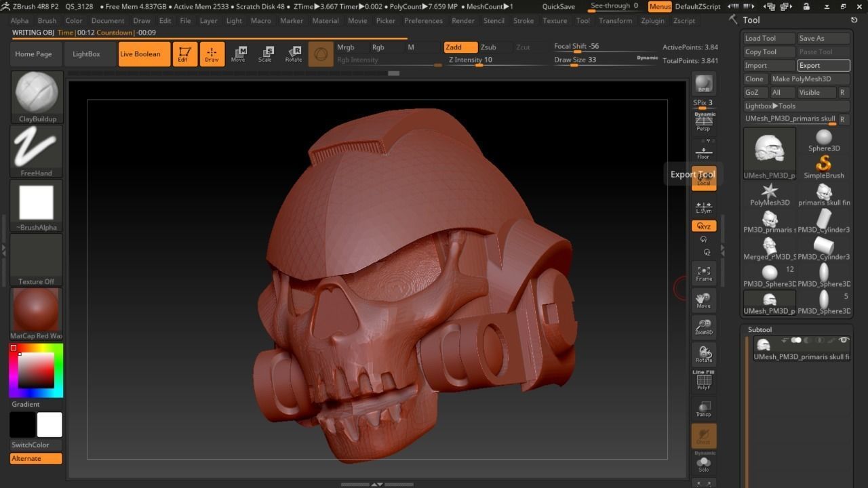Toggle Solo mode

pos(704,463)
